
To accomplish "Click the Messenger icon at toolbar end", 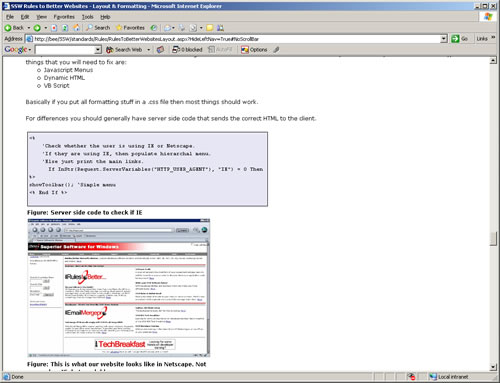I will click(220, 28).
